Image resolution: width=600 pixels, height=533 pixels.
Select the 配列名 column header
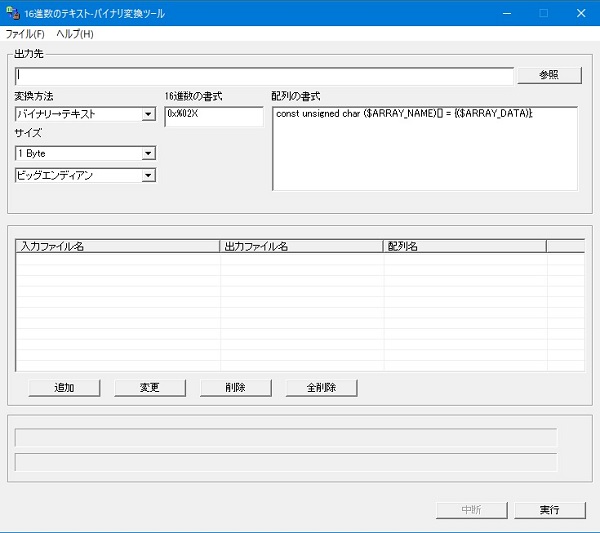click(465, 246)
